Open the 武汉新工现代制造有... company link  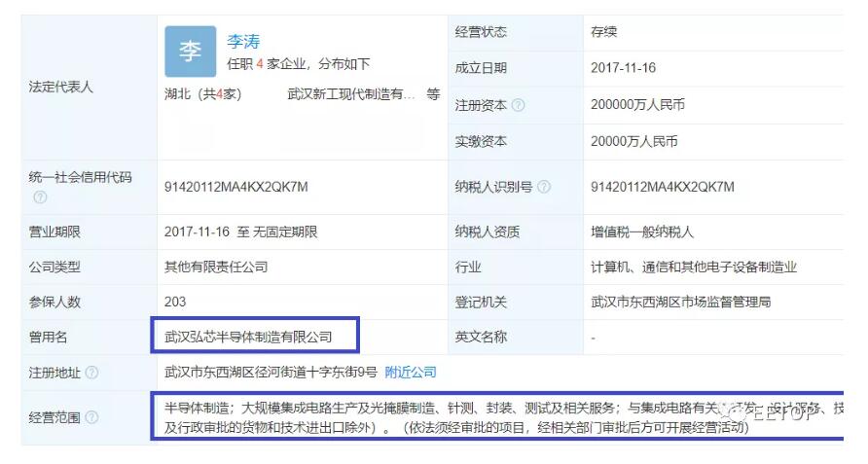click(351, 94)
